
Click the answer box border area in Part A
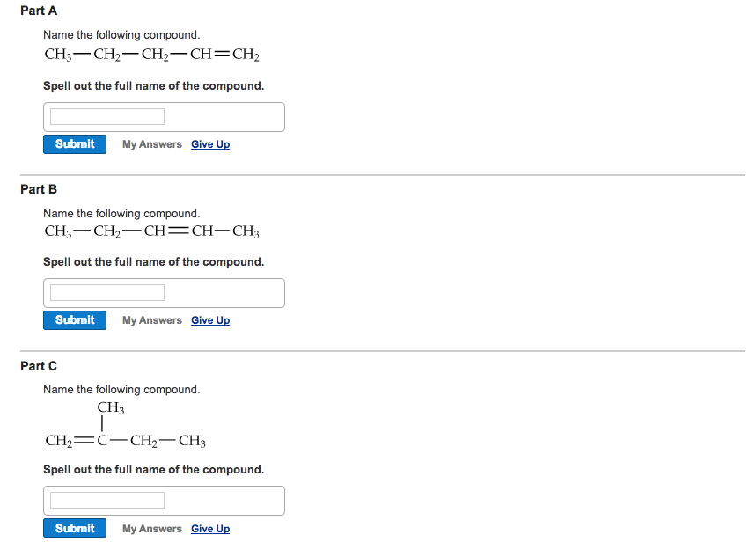(264, 116)
